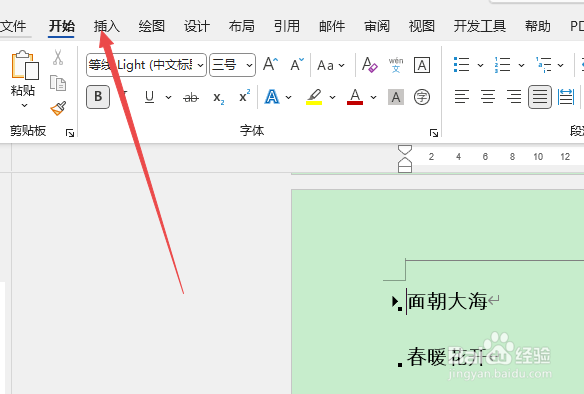Switch to the 引用 References tab
584x394 pixels.
(287, 26)
